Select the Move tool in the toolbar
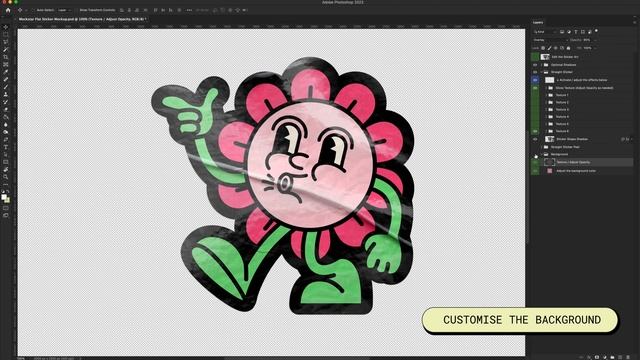 (6, 27)
